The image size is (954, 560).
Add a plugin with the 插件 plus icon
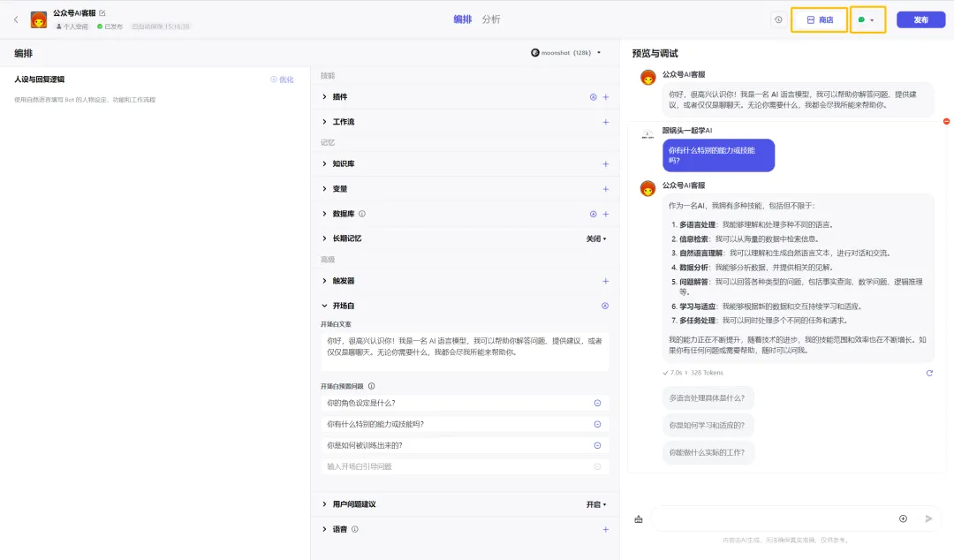coord(606,97)
